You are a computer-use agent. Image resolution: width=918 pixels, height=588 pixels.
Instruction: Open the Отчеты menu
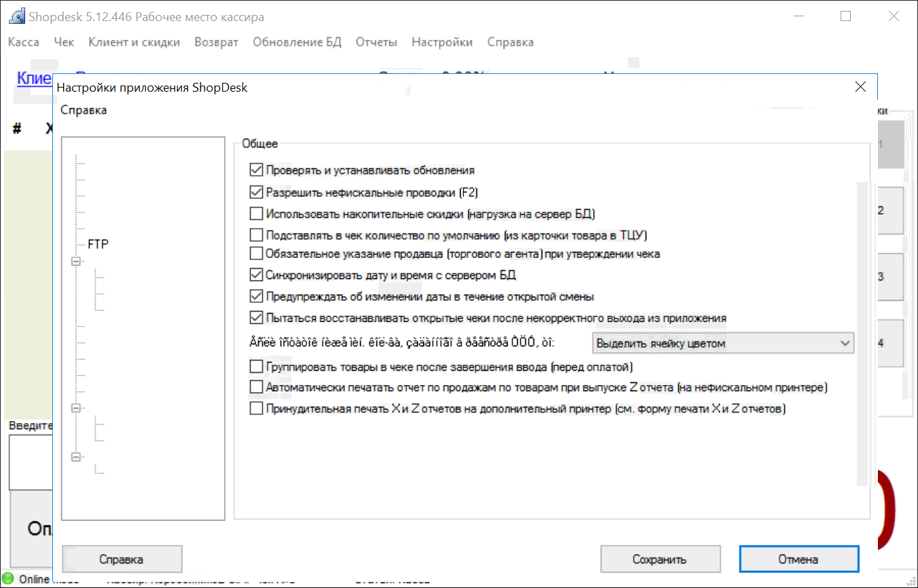376,42
